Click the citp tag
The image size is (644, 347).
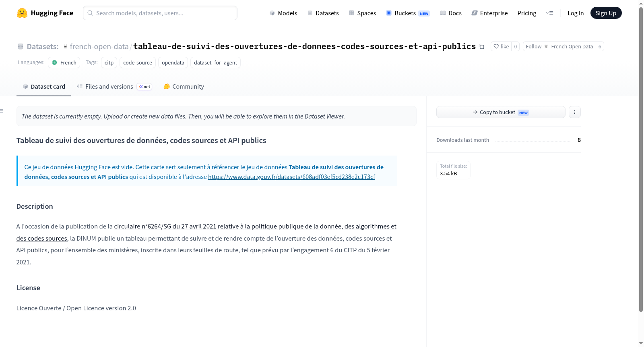(109, 62)
